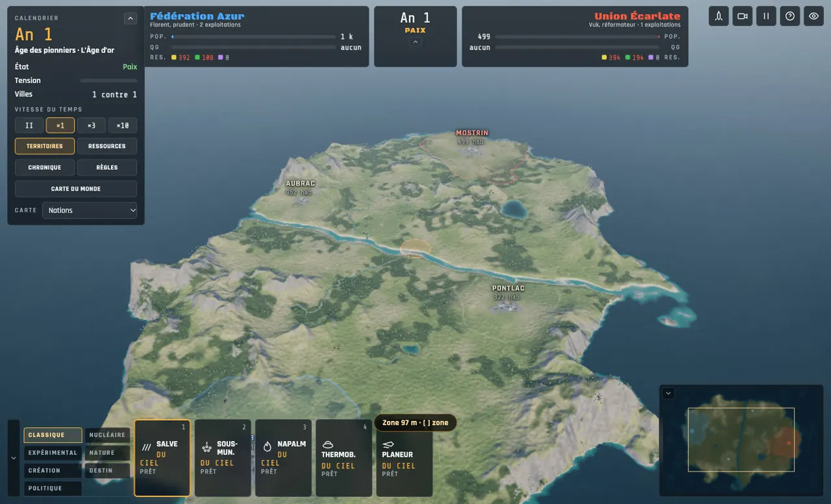This screenshot has height=504, width=831.
Task: Toggle the Territoires overlay
Action: (x=45, y=146)
